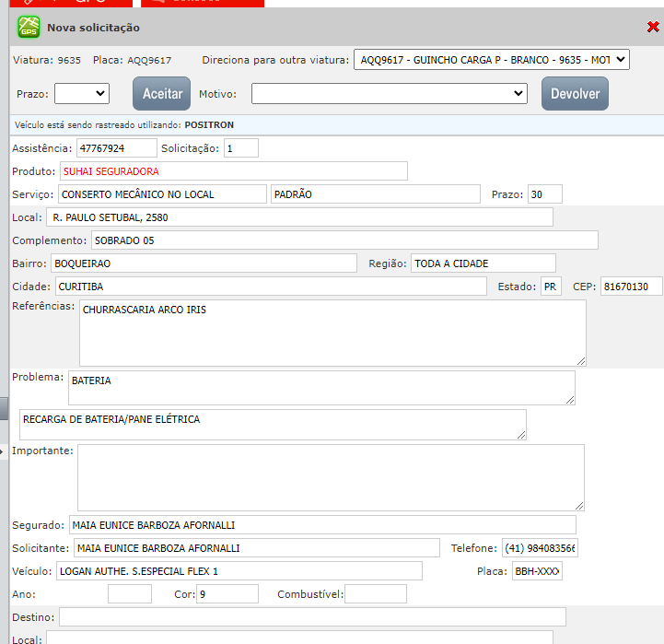Viewport: 664px width, 644px height.
Task: Close the Nova solicitação dialog
Action: click(x=653, y=28)
